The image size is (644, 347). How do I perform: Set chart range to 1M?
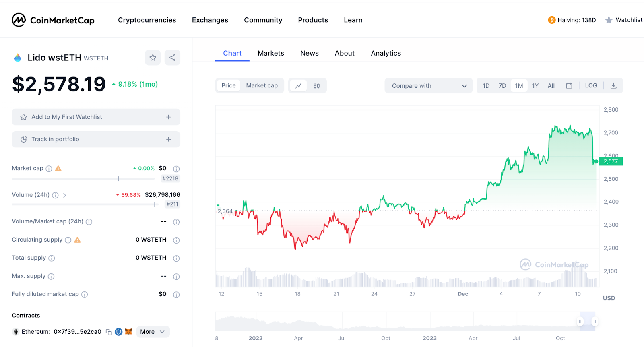coord(519,85)
